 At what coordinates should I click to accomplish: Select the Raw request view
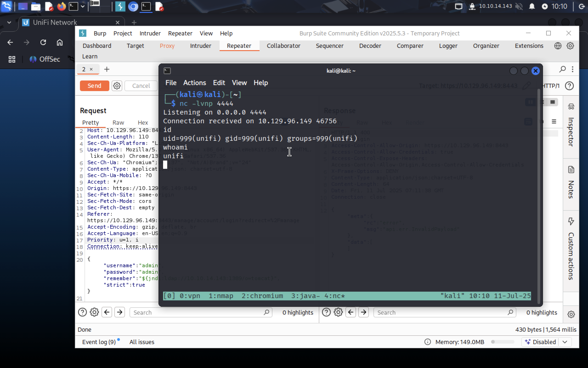118,123
